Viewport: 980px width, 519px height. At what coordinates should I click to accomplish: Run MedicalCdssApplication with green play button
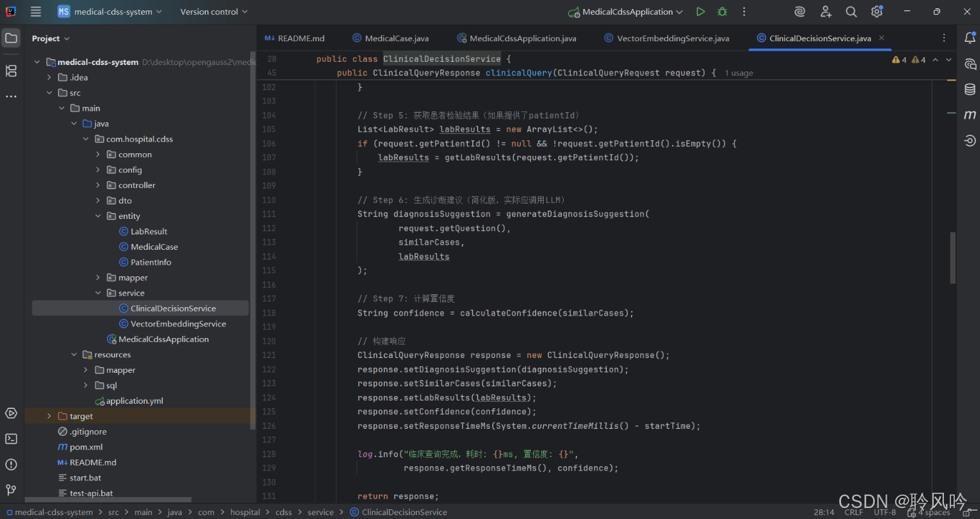701,12
